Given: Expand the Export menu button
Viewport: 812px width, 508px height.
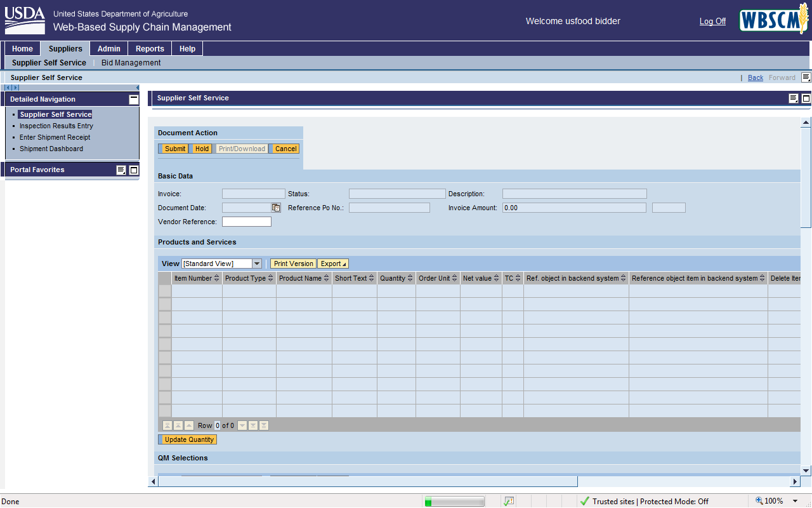Looking at the screenshot, I should pos(332,264).
